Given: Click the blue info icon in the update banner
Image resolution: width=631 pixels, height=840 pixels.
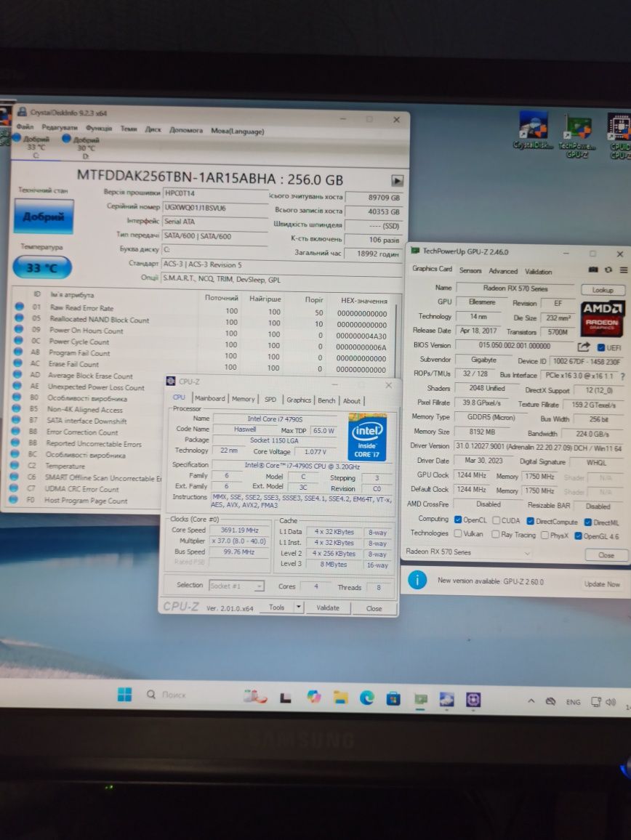Looking at the screenshot, I should tap(417, 580).
